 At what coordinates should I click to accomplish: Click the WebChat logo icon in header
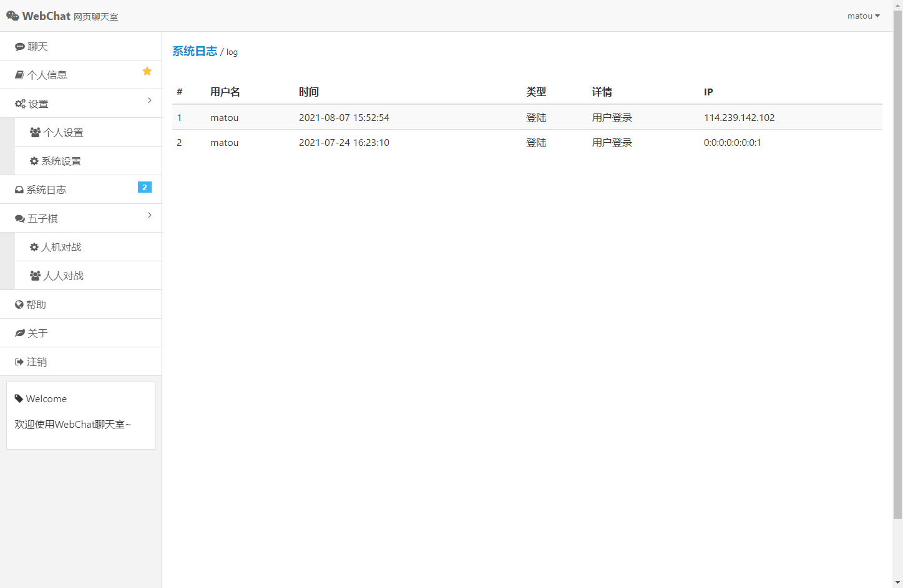[12, 16]
